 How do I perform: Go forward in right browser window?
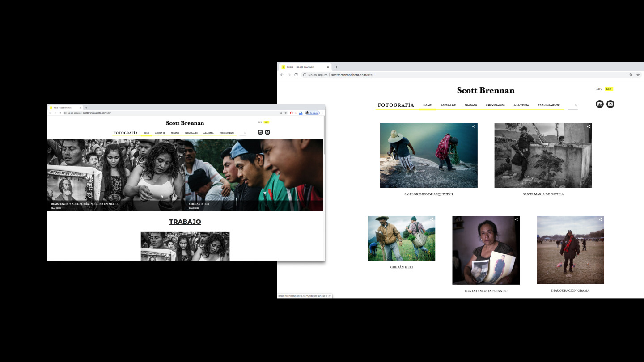[x=289, y=75]
